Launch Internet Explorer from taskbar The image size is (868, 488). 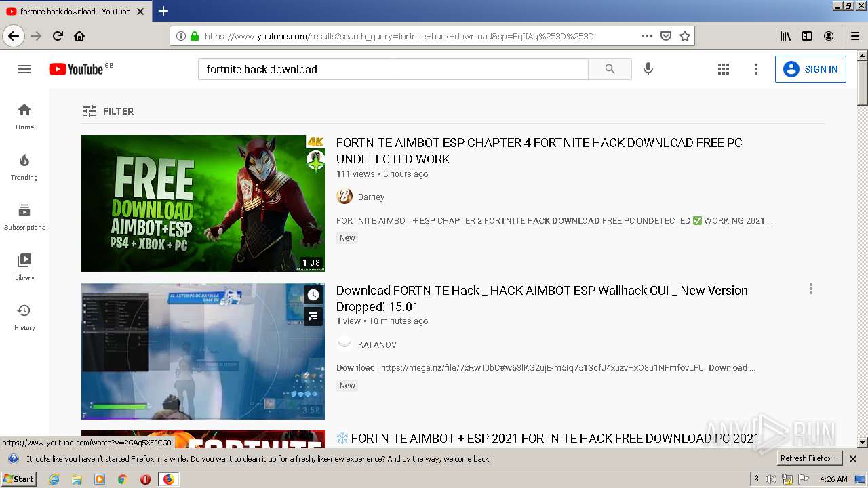point(54,479)
